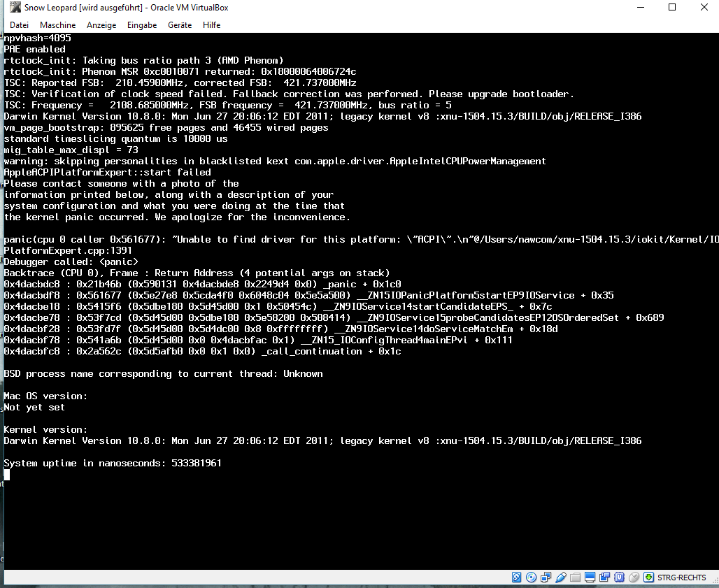
Task: Open the Geräte menu
Action: pyautogui.click(x=179, y=24)
